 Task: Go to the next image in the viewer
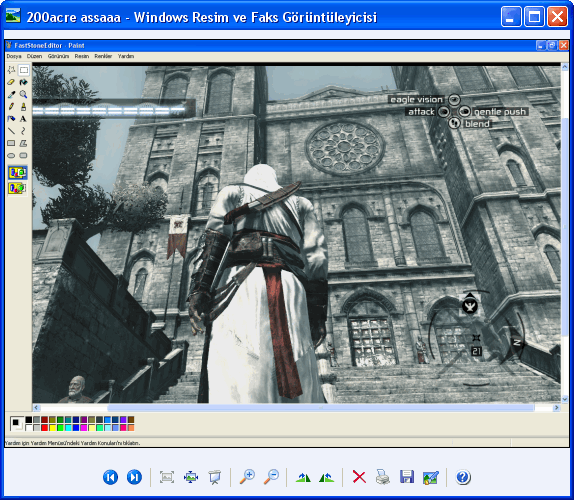134,477
